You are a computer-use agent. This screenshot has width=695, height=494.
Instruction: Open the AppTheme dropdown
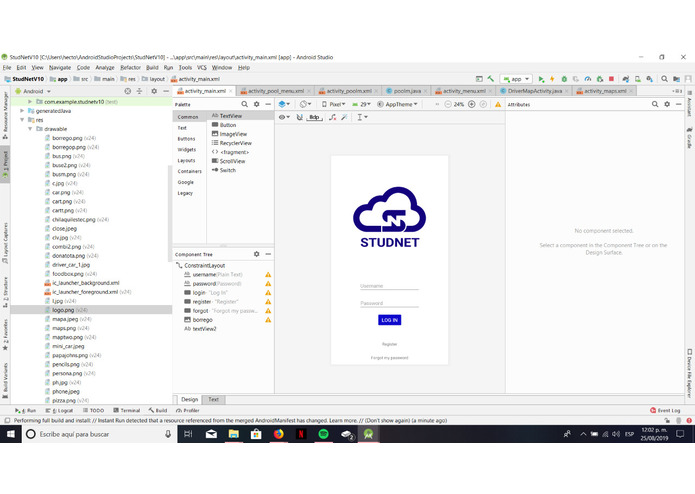point(398,104)
